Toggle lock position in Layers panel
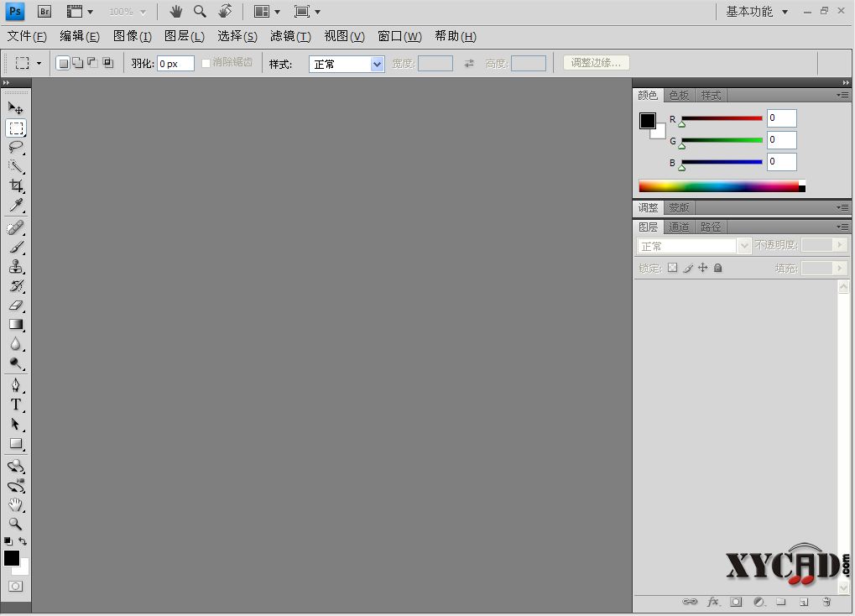 point(703,268)
